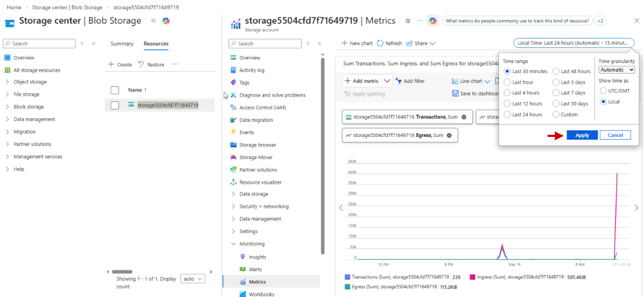Click the Access Control (IAM) icon

point(233,107)
